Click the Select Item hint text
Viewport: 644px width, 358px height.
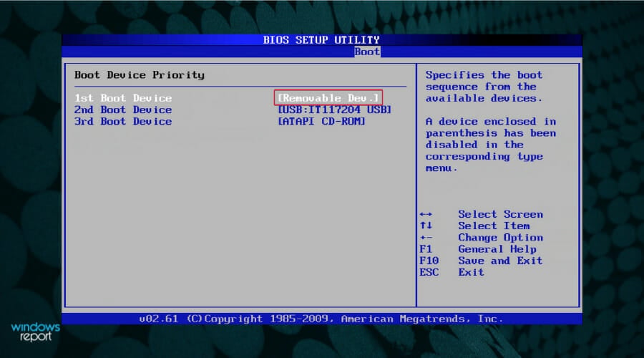(494, 226)
